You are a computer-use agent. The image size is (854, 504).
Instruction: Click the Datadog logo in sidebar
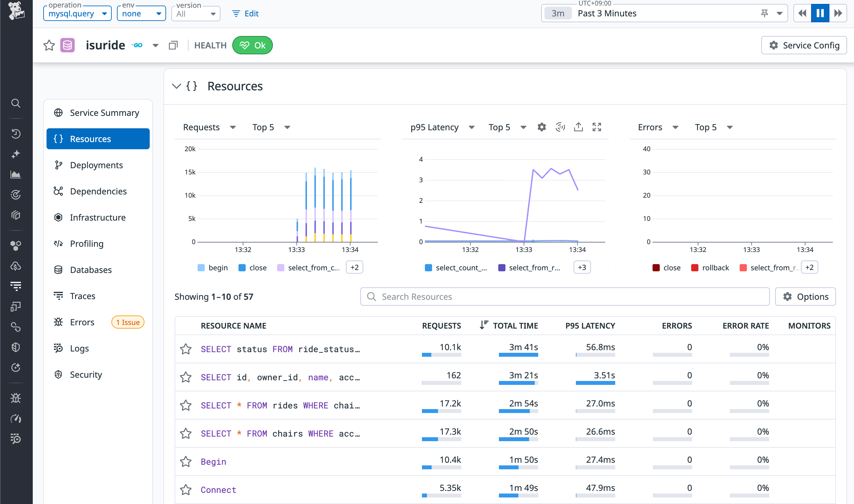click(16, 10)
